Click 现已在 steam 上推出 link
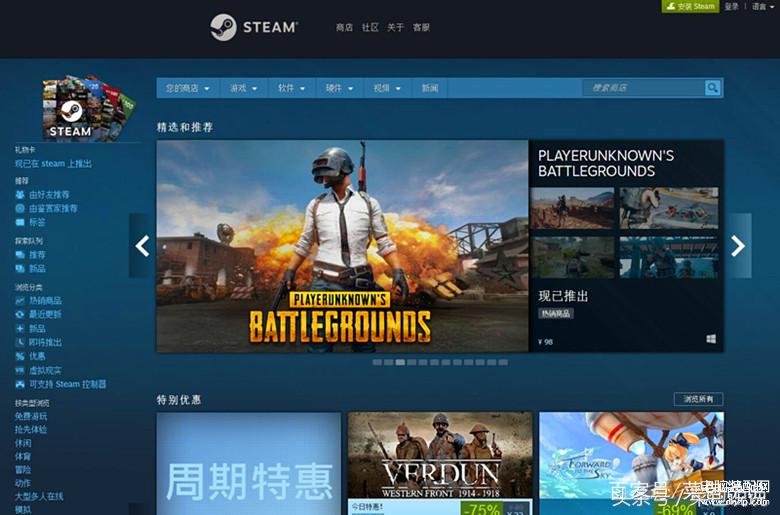Image resolution: width=780 pixels, height=515 pixels. pyautogui.click(x=53, y=164)
